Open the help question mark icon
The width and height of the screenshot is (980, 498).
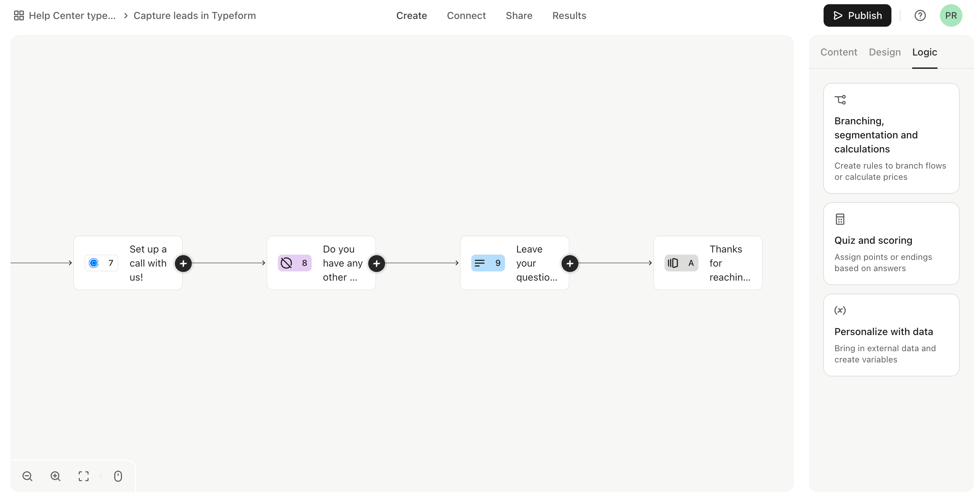click(920, 15)
